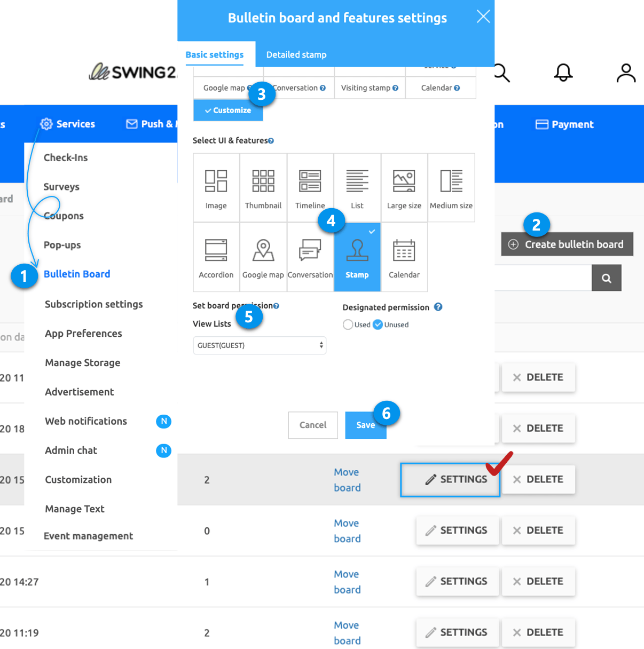
Task: Select the Used permission radio button
Action: 348,324
